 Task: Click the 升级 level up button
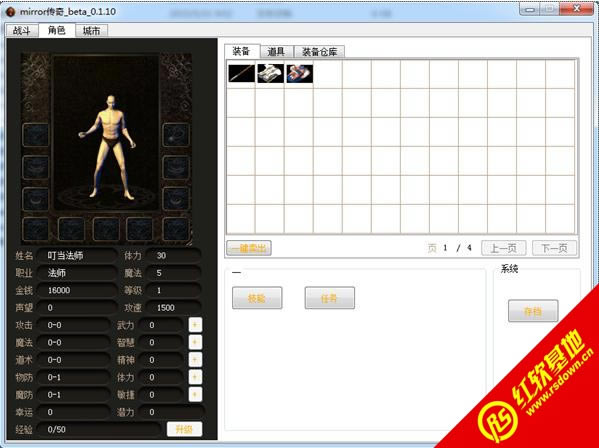pos(185,429)
